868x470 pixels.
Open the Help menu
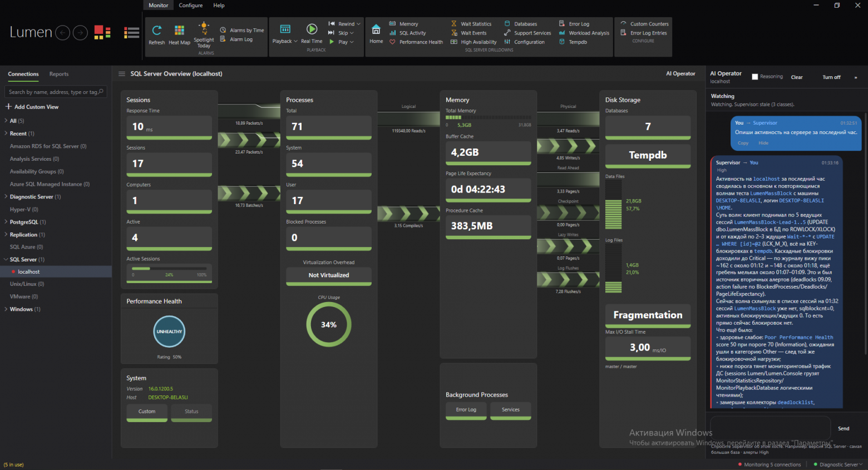[x=219, y=5]
